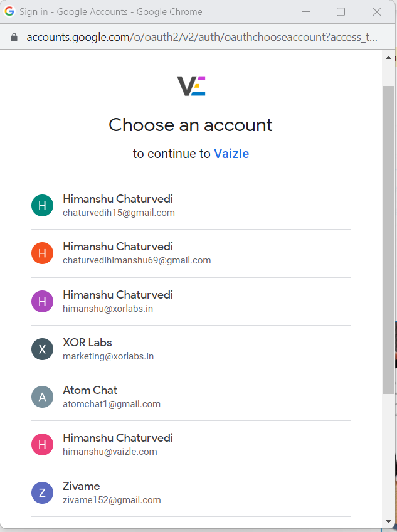
Task: Click the purple H avatar for xorlabs
Action: (x=43, y=301)
